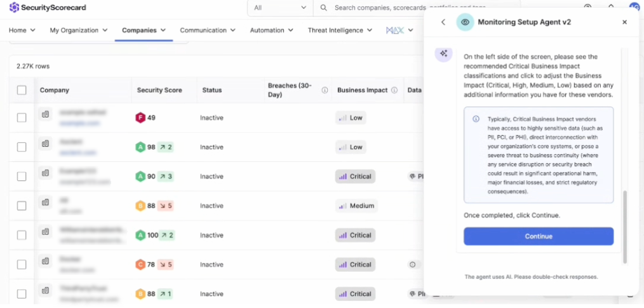Image resolution: width=644 pixels, height=308 pixels.
Task: Click the Inactive status in the score 49 row
Action: click(211, 118)
